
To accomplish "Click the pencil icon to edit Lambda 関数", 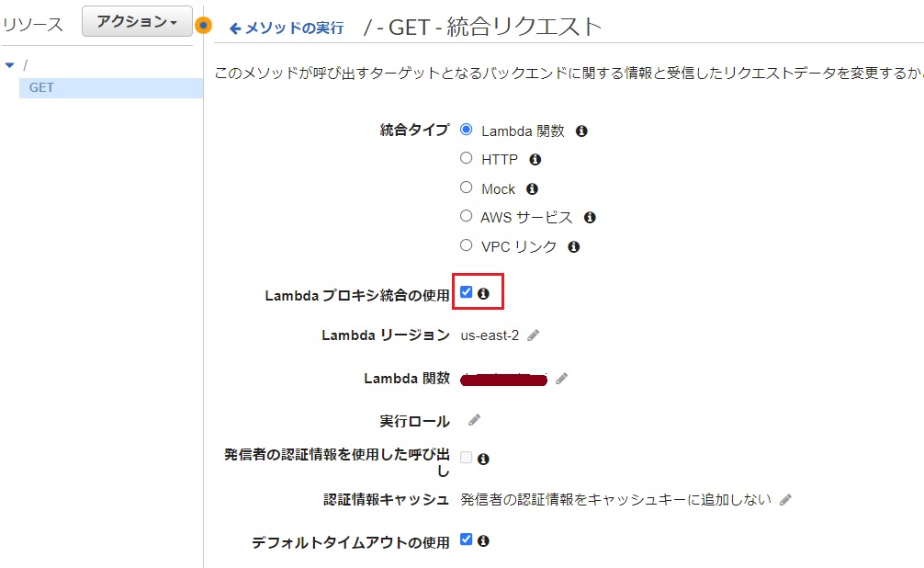I will (562, 377).
